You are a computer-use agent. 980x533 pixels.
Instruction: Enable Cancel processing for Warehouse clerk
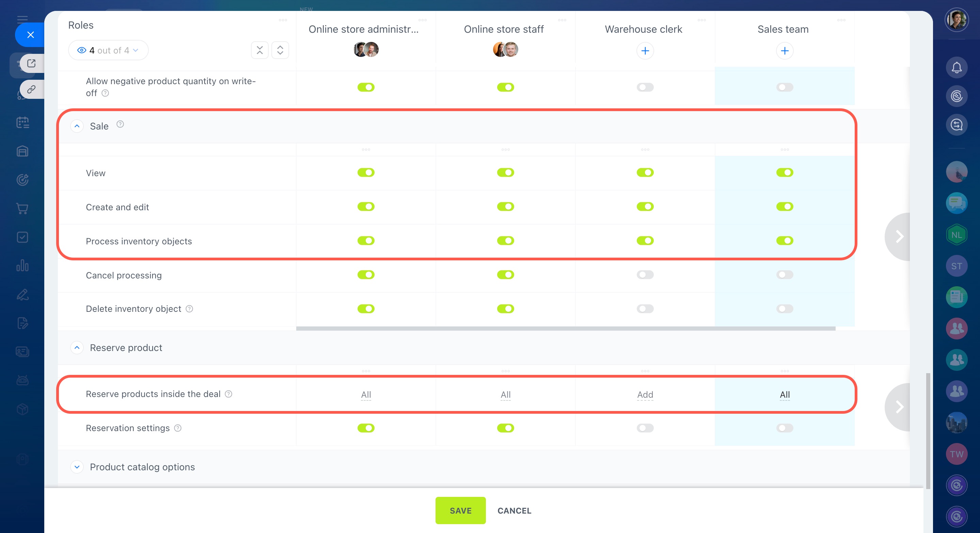coord(645,275)
